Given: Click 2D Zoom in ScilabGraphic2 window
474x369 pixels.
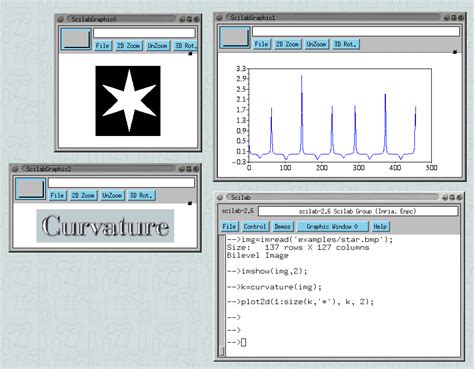Looking at the screenshot, I should point(83,195).
